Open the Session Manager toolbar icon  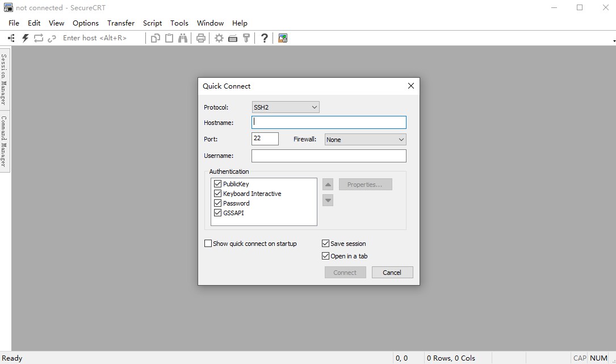point(11,38)
